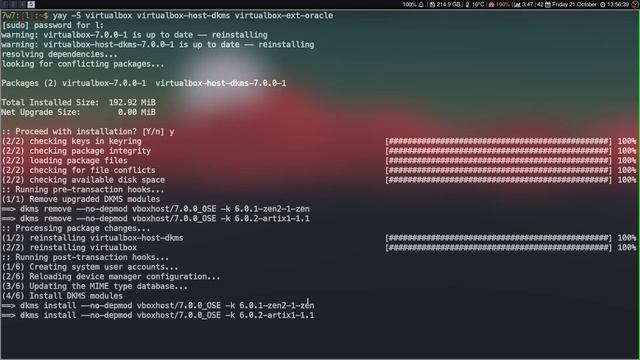Click the 214.9 GB disk space reading
The width and height of the screenshot is (640, 360).
pyautogui.click(x=448, y=4)
